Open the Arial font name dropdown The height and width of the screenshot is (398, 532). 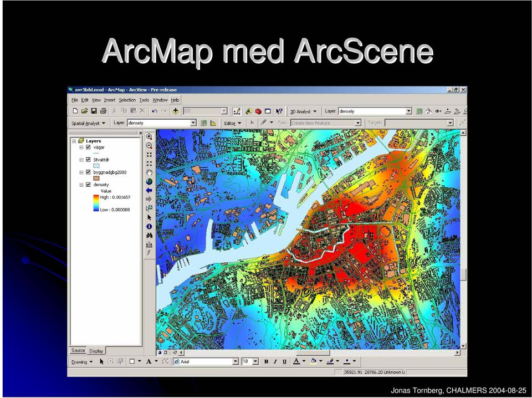point(236,362)
